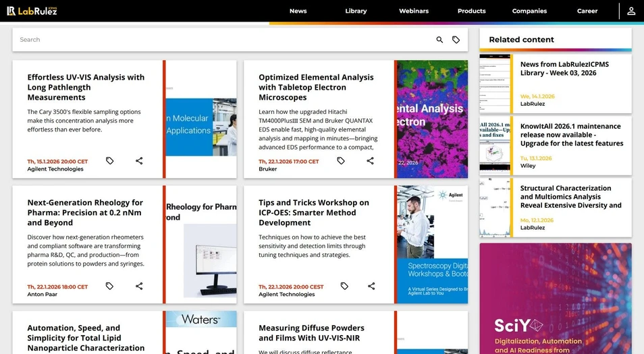
Task: Click tag icon on Effortless UV-VIS Analysis card
Action: (109, 160)
